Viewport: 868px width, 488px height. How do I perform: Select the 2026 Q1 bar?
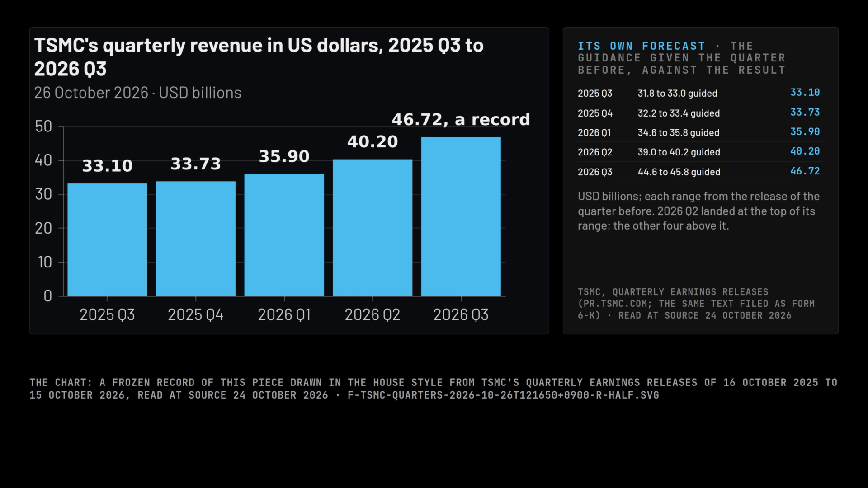284,235
